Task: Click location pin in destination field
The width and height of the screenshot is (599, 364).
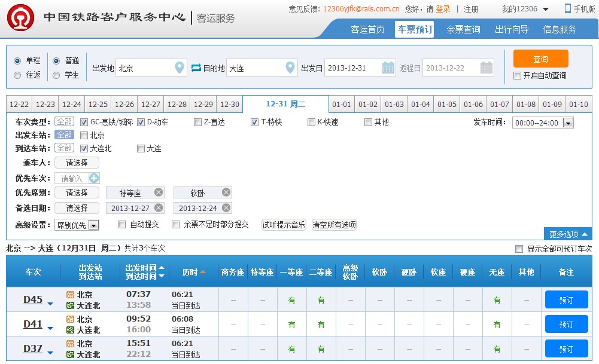Action: (x=290, y=68)
